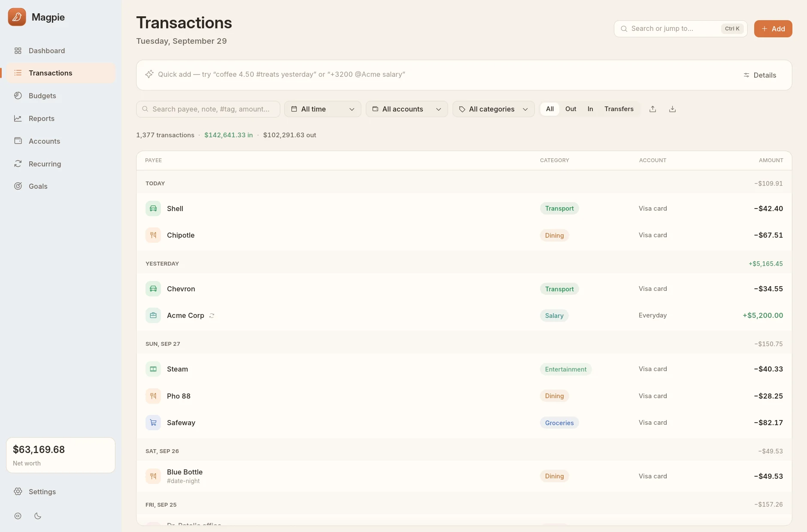This screenshot has width=807, height=532.
Task: Click the recurring icon beside Acme Corp
Action: click(x=212, y=315)
